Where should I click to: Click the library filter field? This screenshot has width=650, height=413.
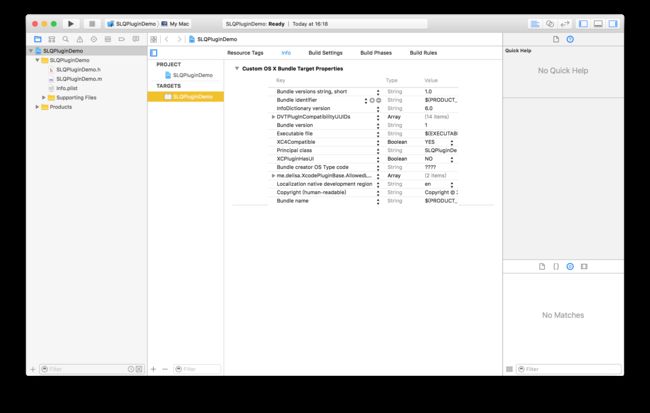pos(569,369)
